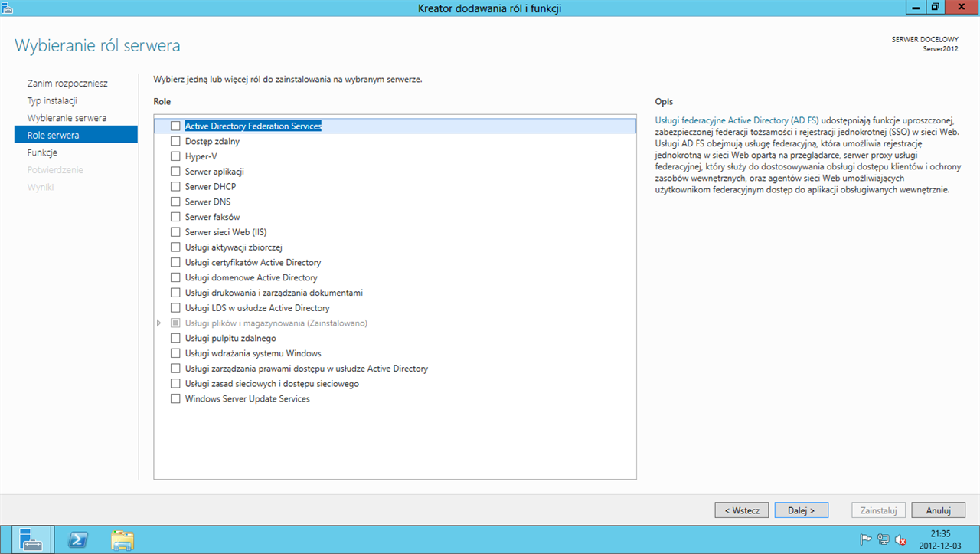Image resolution: width=980 pixels, height=554 pixels.
Task: Select Usługi pulpitu zdalnego label
Action: (x=230, y=339)
